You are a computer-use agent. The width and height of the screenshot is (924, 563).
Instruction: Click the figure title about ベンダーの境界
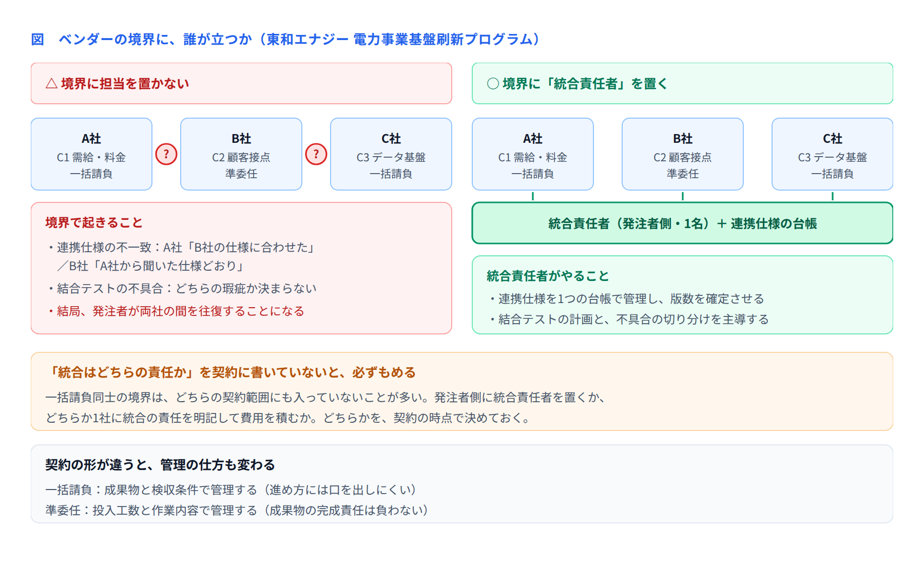[x=285, y=40]
